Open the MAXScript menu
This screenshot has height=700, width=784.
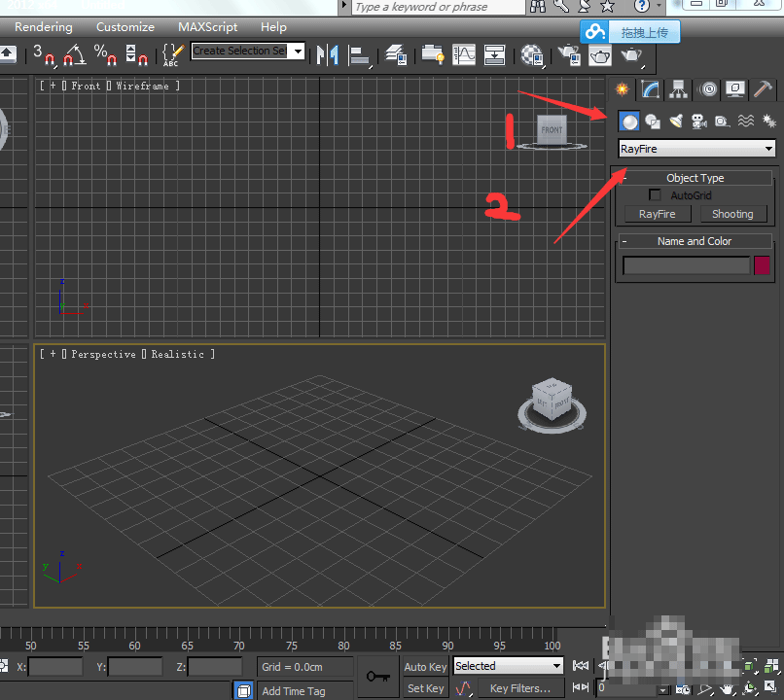coord(207,27)
